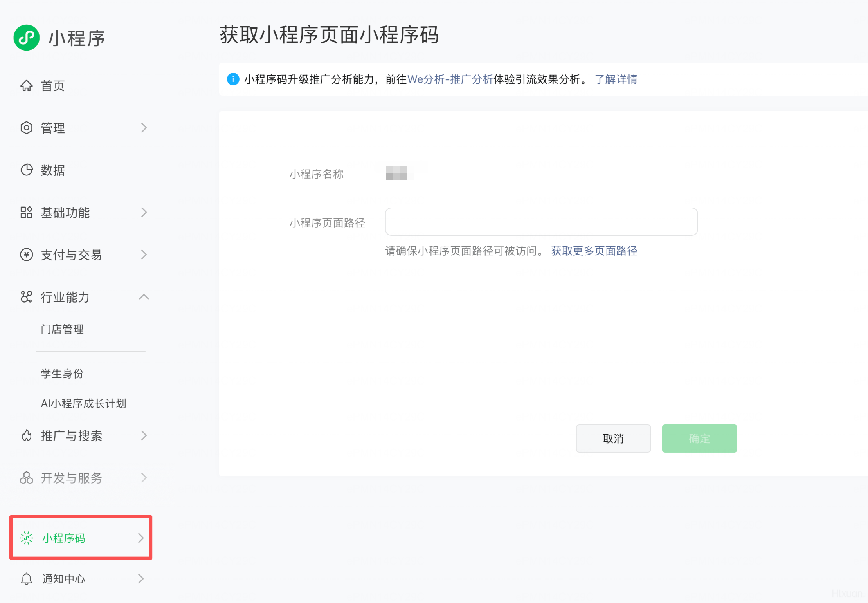Viewport: 868px width, 603px height.
Task: Expand the 基础功能 chevron arrow
Action: [144, 212]
